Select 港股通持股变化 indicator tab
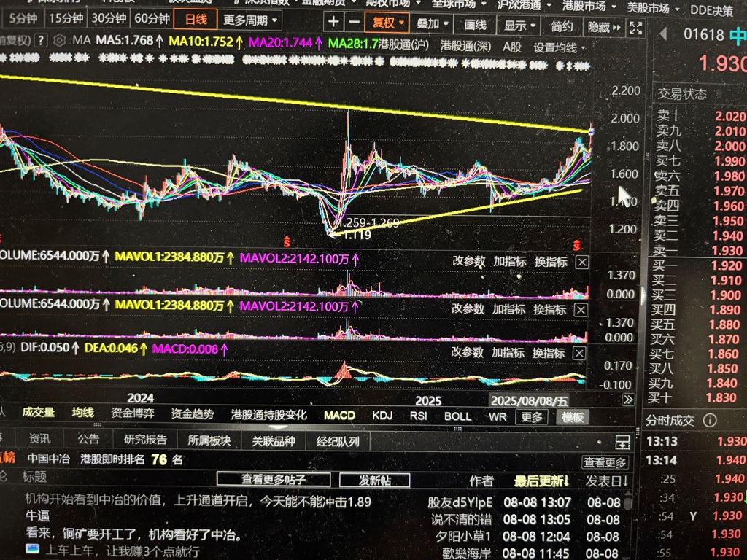This screenshot has height=560, width=747. (x=268, y=415)
